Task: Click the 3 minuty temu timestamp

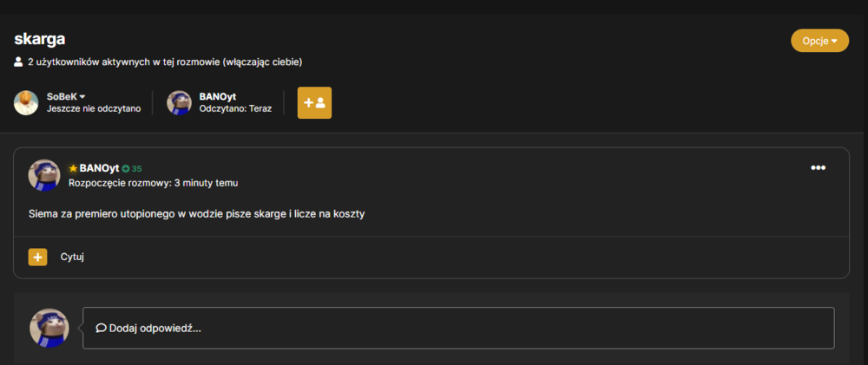Action: [206, 183]
